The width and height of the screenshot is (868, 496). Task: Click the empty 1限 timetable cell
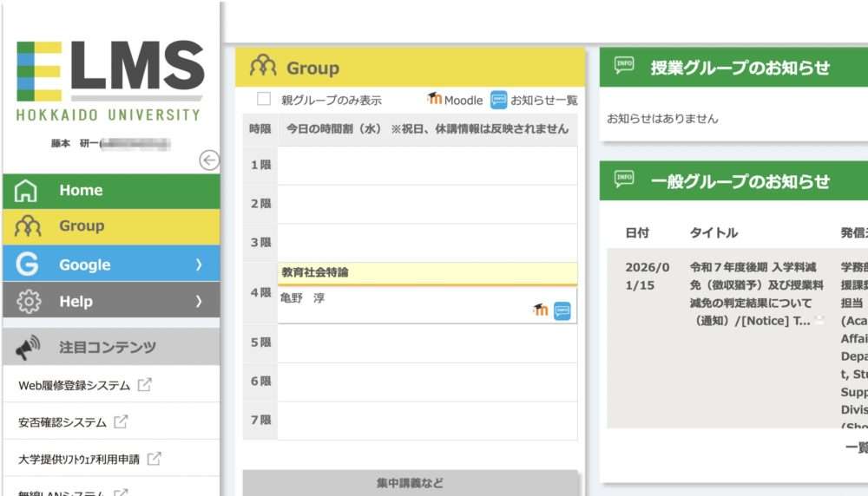pyautogui.click(x=427, y=165)
